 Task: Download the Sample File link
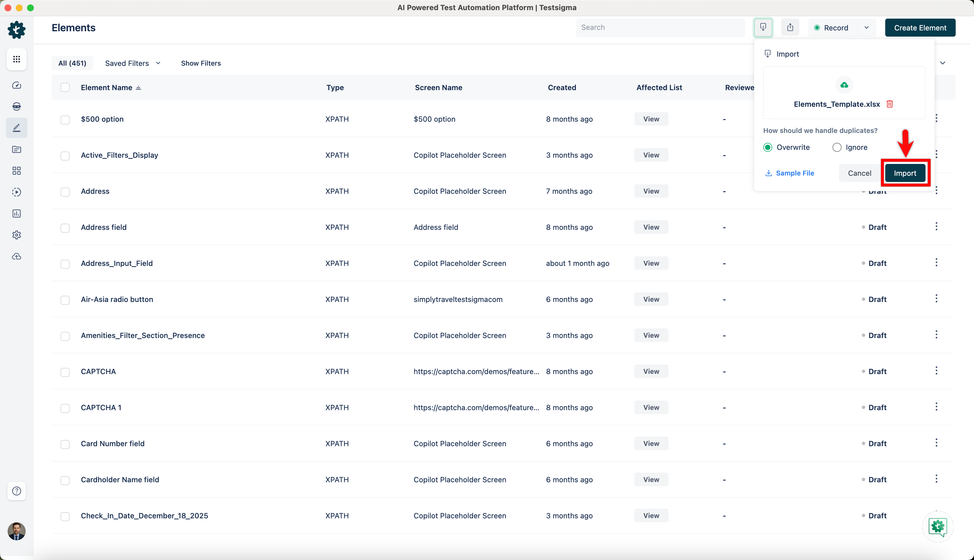pos(790,174)
